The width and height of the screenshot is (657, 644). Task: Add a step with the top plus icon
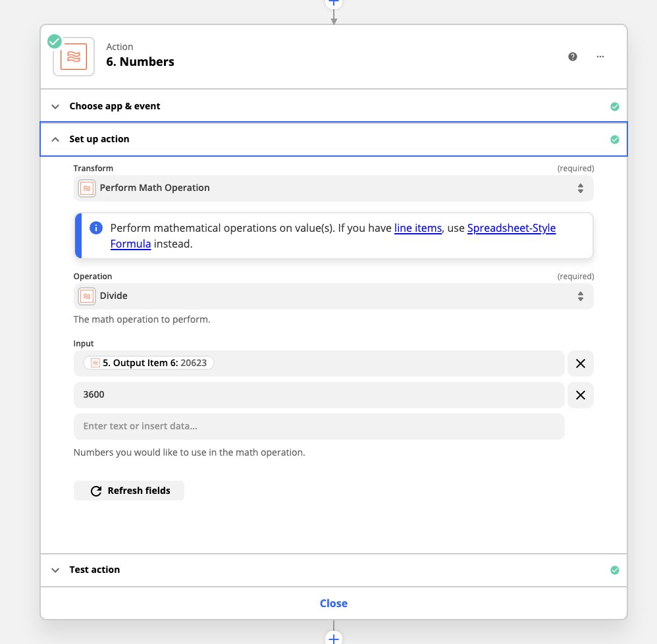pyautogui.click(x=334, y=3)
